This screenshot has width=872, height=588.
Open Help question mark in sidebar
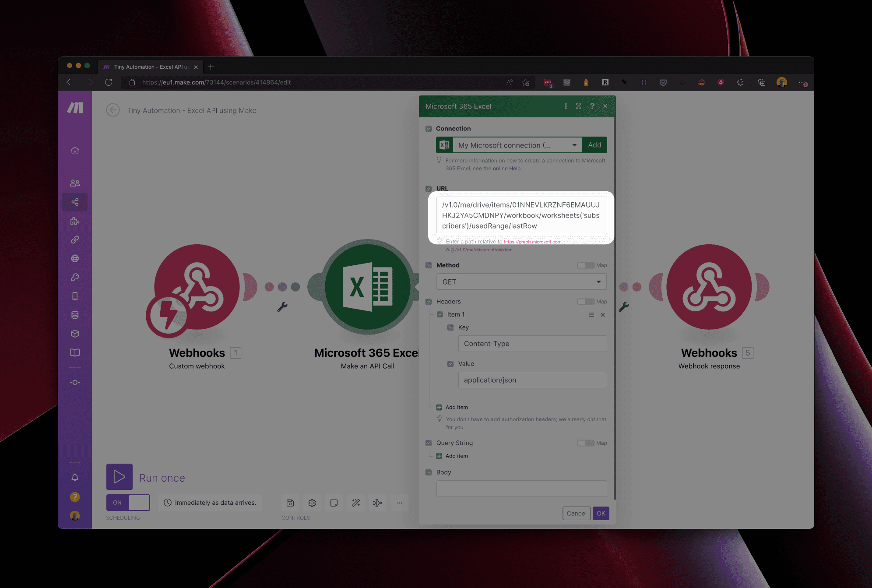pyautogui.click(x=75, y=496)
